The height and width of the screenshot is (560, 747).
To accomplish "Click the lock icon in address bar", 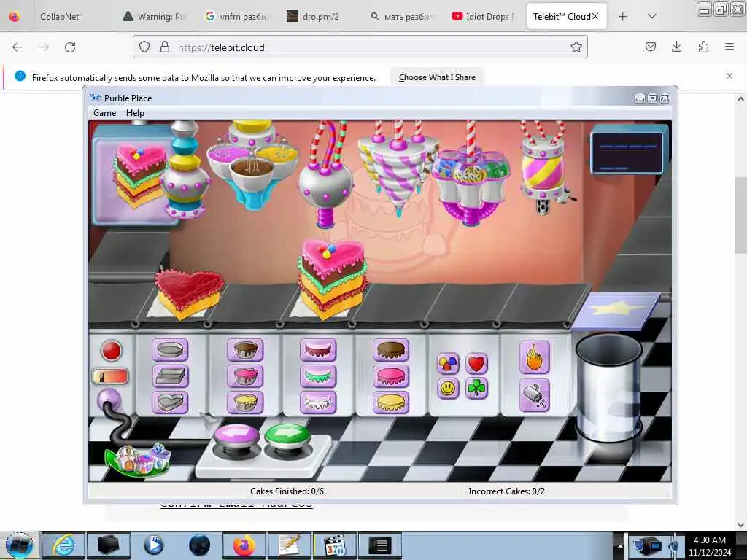I will (x=164, y=47).
